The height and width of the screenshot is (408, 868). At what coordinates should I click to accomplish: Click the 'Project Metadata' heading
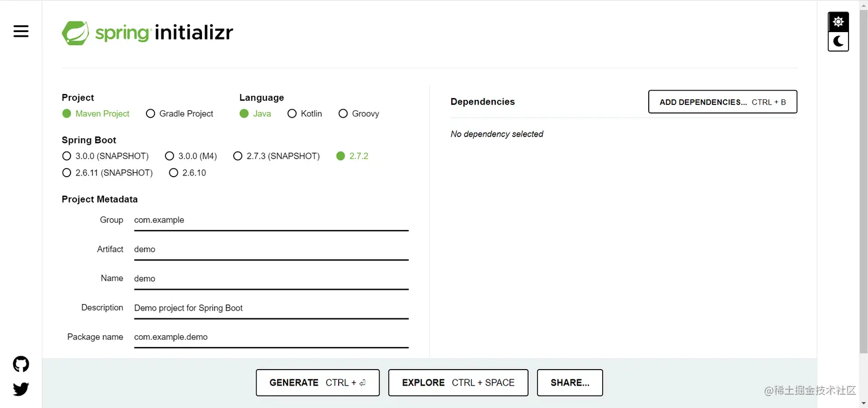click(100, 199)
